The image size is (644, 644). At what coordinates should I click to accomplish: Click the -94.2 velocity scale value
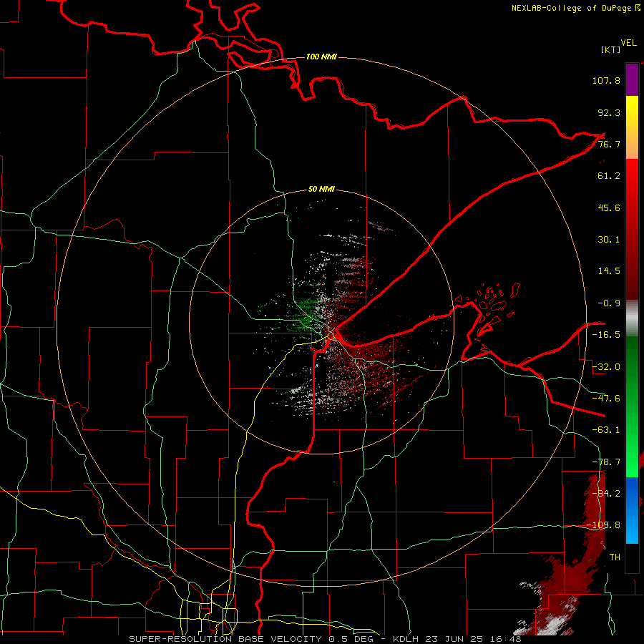pos(606,494)
